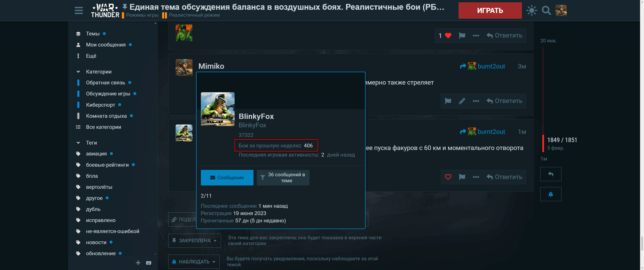
Task: Open the hamburger sidebar menu
Action: [x=79, y=10]
